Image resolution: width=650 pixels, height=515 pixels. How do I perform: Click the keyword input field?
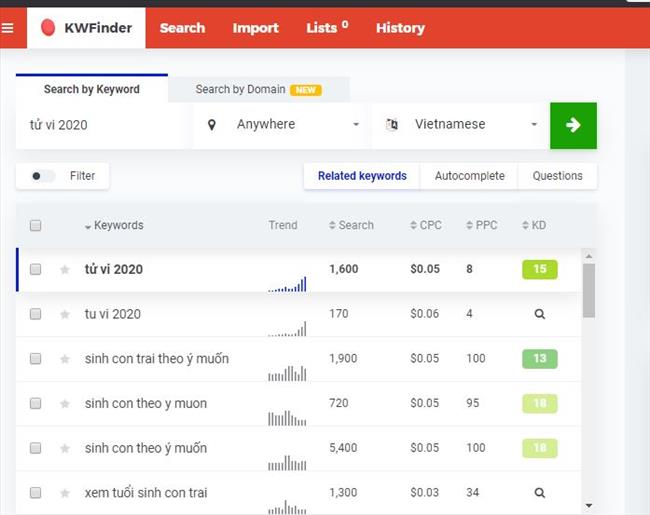pyautogui.click(x=104, y=125)
